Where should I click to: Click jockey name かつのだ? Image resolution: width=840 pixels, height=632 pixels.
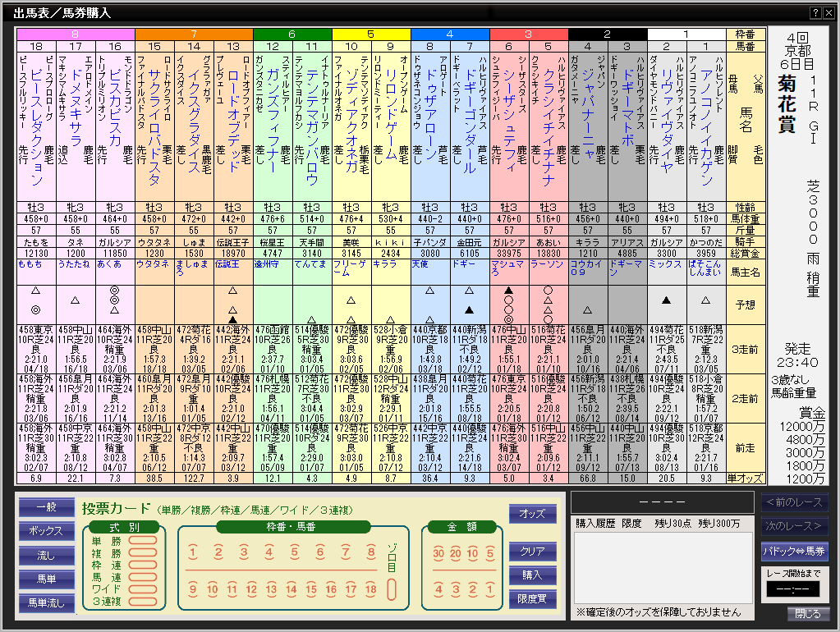706,243
